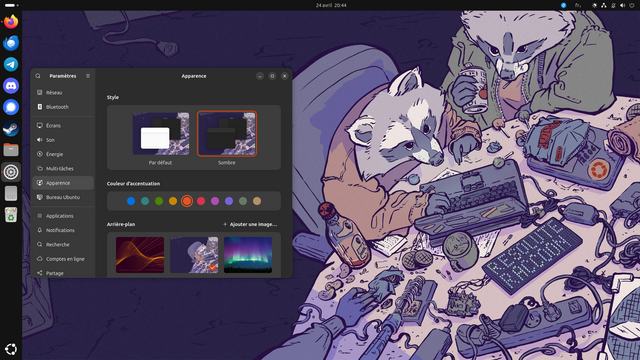Select the raccoon illustration wallpaper thumbnail

click(194, 255)
